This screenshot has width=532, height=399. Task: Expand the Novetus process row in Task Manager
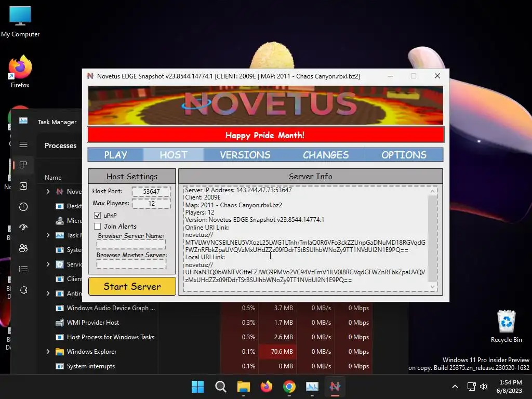point(48,192)
